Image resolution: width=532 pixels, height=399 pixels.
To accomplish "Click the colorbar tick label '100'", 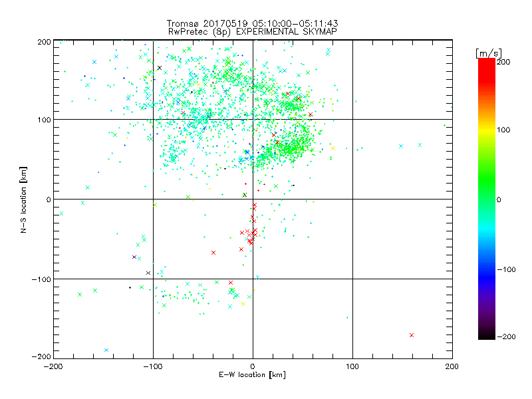I will [503, 130].
